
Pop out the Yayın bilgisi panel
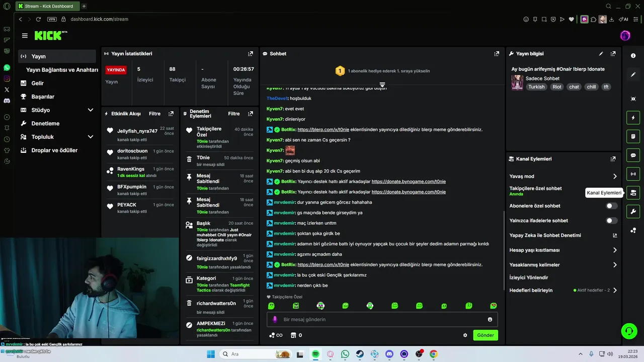613,54
